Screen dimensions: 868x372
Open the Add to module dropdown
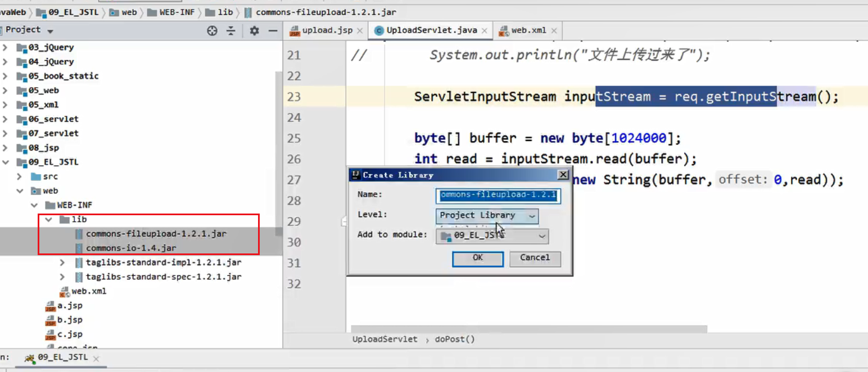pyautogui.click(x=492, y=236)
